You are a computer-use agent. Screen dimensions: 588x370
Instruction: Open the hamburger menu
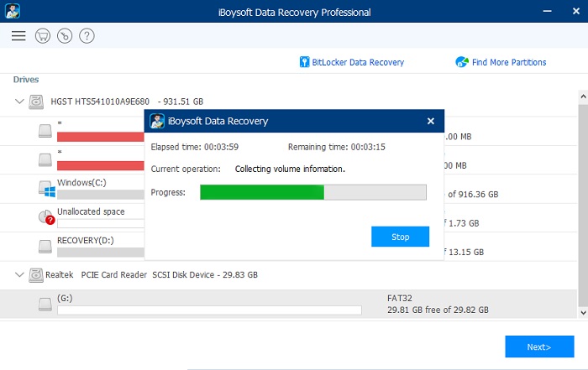click(x=18, y=36)
